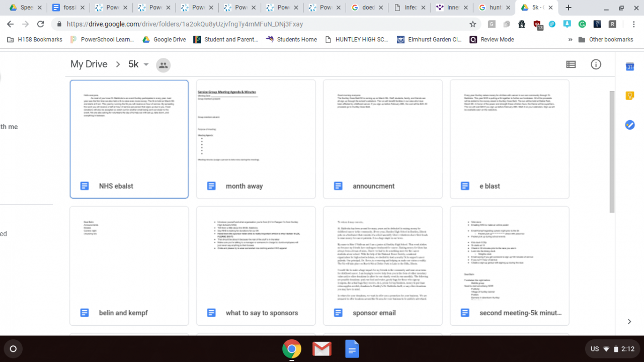Click the shared people icon beside 5k
This screenshot has height=362, width=644.
click(163, 65)
